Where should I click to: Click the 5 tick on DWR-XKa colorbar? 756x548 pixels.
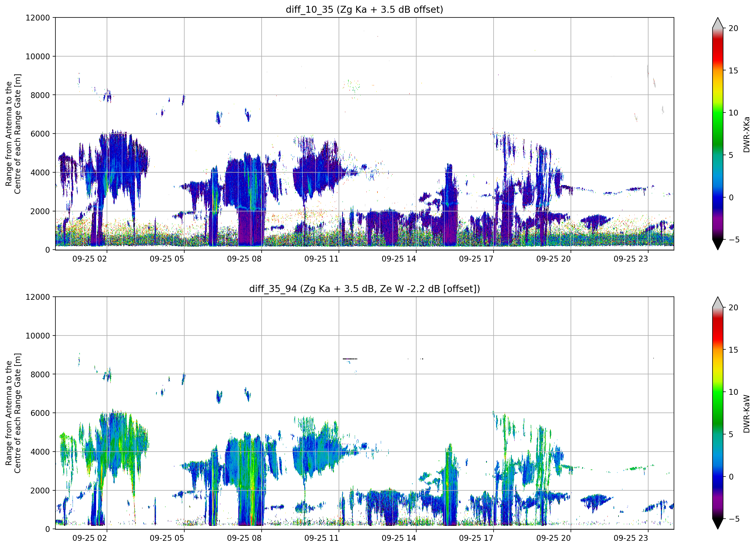731,155
